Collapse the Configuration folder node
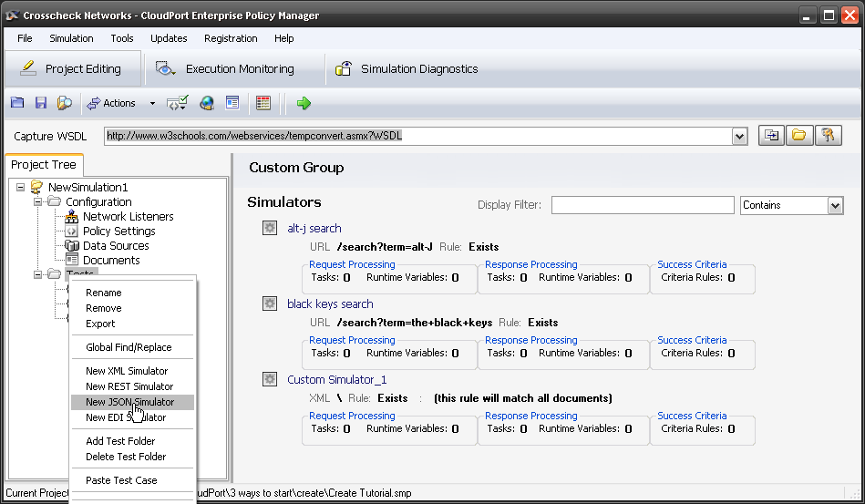 tap(37, 201)
